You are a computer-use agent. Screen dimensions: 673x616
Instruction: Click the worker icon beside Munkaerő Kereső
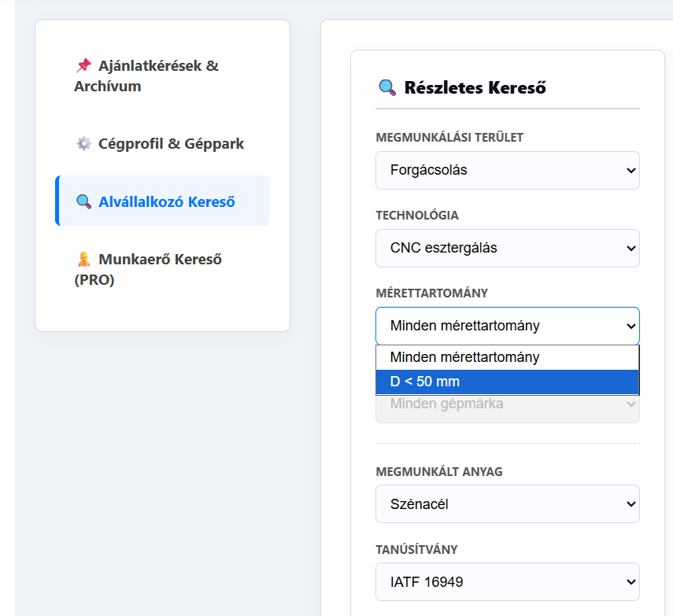83,259
